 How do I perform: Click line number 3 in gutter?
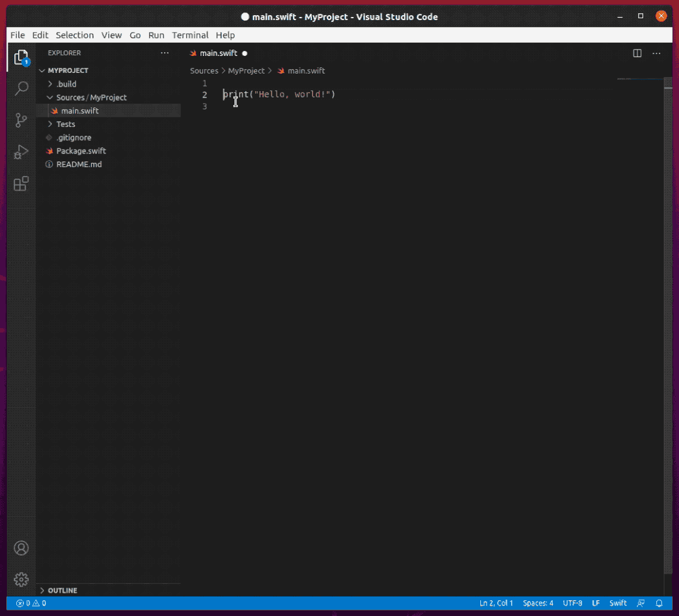tap(205, 106)
